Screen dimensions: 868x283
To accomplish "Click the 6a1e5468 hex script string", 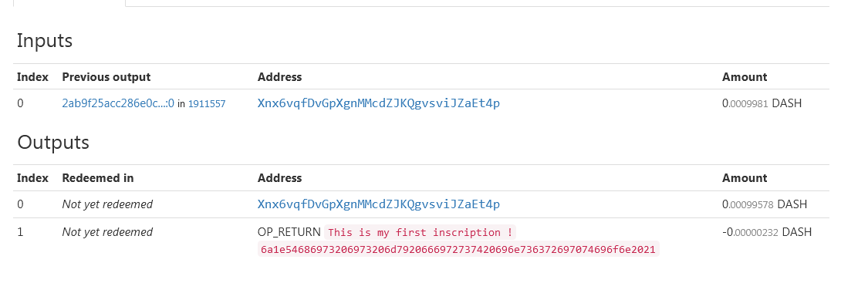I will [x=458, y=250].
